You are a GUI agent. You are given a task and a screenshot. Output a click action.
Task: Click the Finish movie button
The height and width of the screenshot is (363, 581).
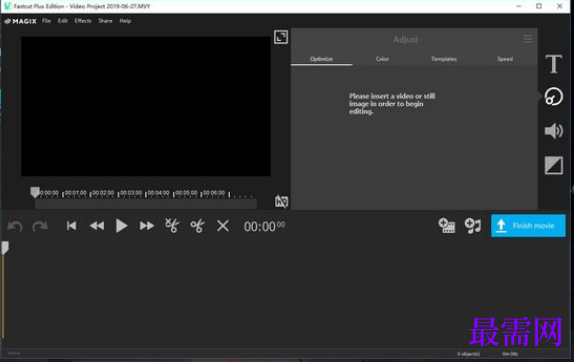click(528, 226)
